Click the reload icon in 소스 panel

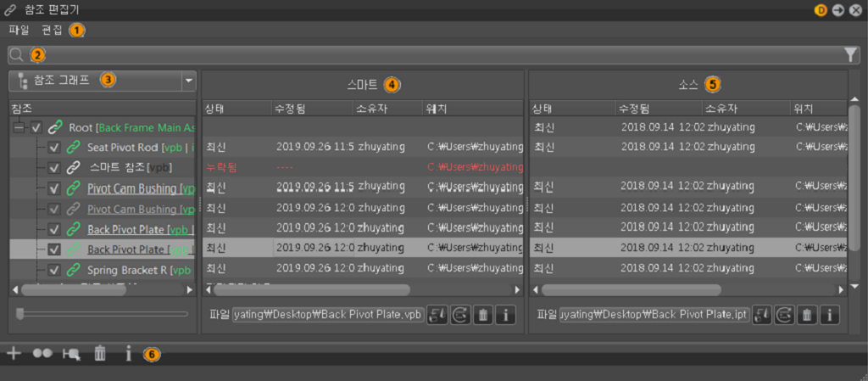point(784,315)
